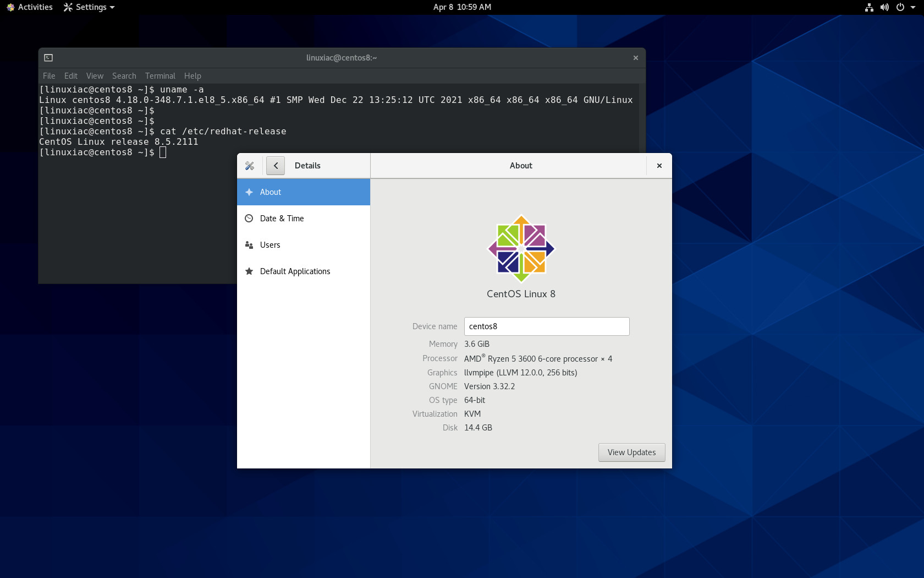Viewport: 924px width, 578px height.
Task: Open the View menu in terminal
Action: [95, 76]
